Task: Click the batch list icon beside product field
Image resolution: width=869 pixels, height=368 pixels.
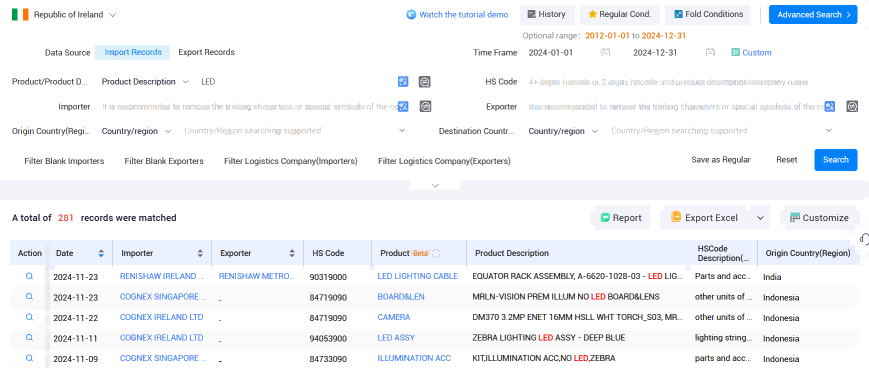Action: (425, 82)
